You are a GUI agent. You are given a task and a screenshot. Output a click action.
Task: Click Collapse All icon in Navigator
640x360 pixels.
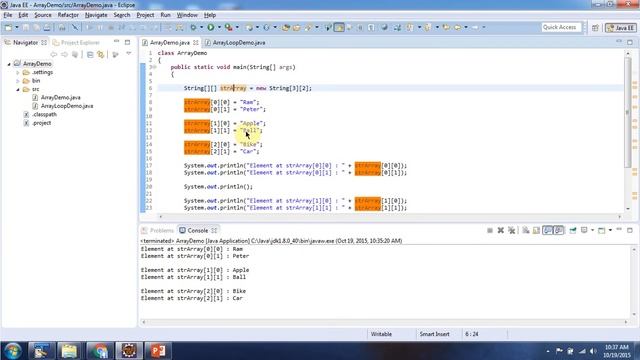[x=90, y=54]
